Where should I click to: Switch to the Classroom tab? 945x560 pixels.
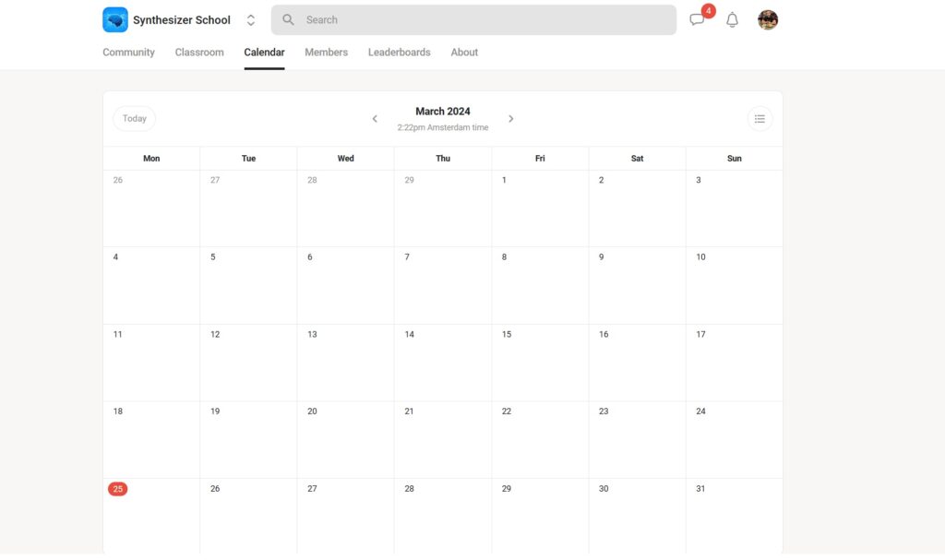pyautogui.click(x=199, y=53)
